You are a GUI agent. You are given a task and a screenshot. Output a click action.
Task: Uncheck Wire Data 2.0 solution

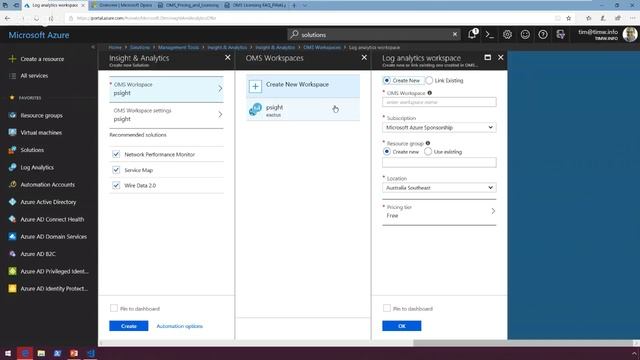pos(116,185)
